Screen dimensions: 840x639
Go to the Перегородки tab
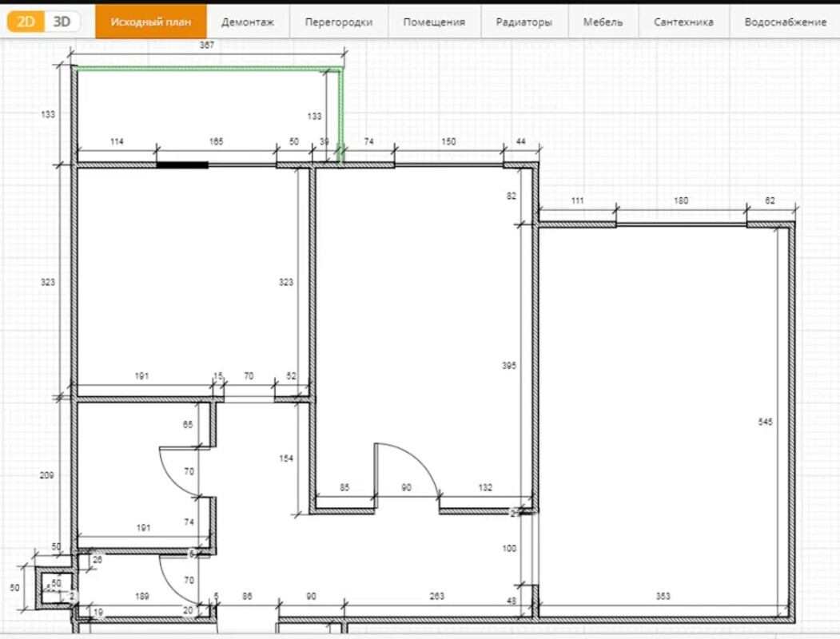click(339, 22)
